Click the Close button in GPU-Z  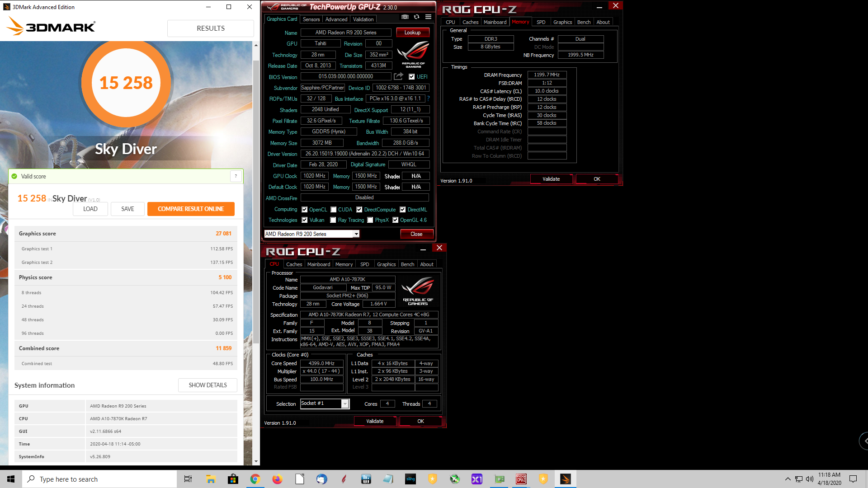click(416, 234)
